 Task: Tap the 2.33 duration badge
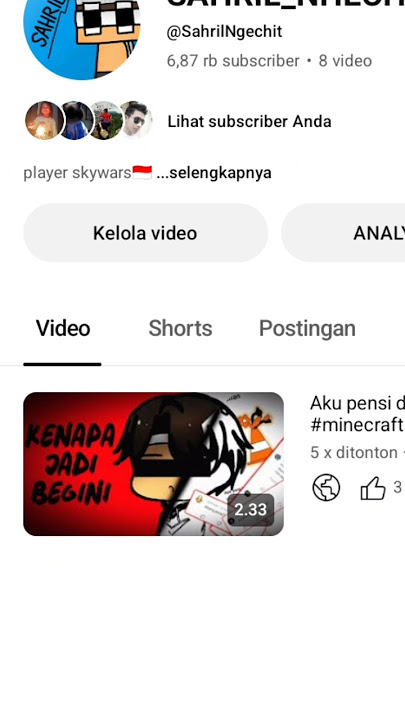250,510
